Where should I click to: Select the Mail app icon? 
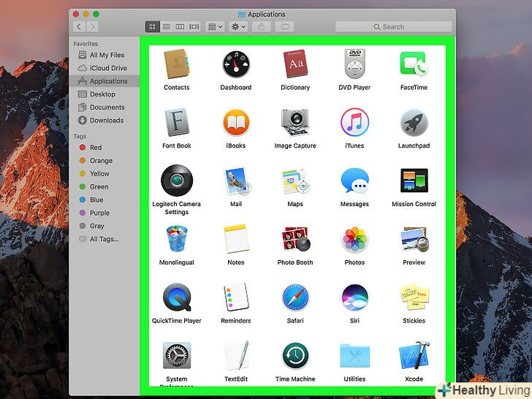(237, 181)
